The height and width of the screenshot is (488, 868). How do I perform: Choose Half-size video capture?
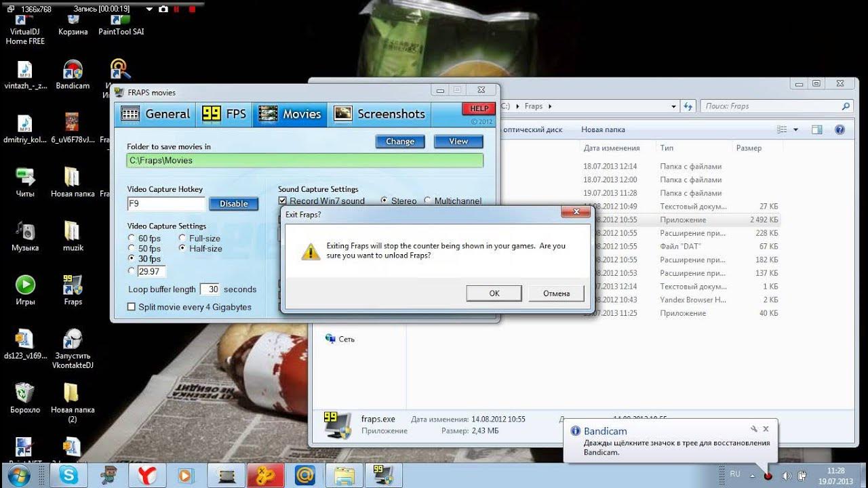click(182, 249)
